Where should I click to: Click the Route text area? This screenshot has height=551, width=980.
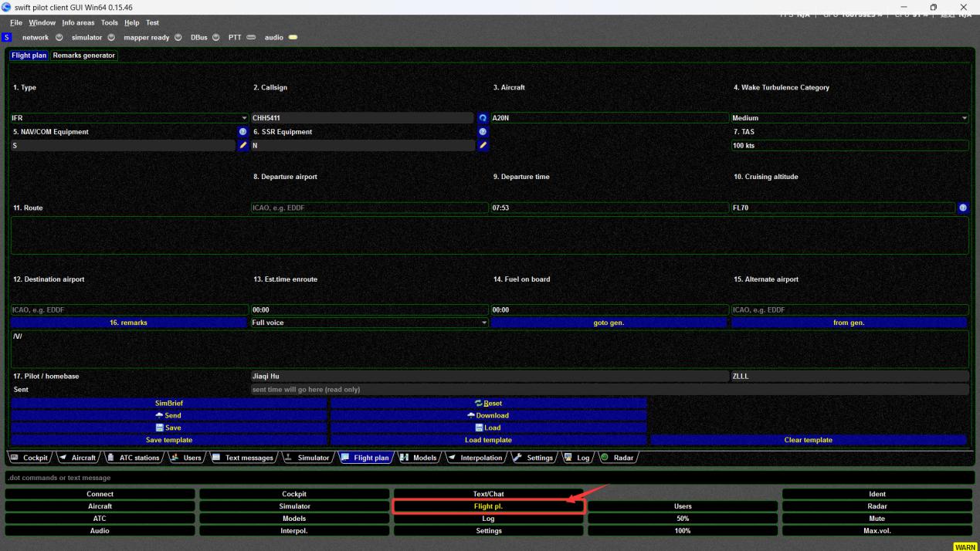click(490, 235)
